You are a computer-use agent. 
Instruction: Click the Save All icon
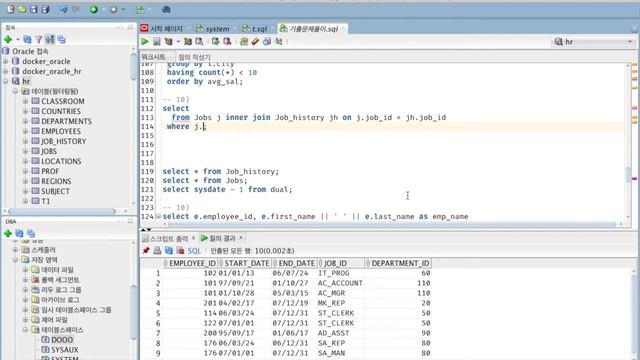pos(45,9)
